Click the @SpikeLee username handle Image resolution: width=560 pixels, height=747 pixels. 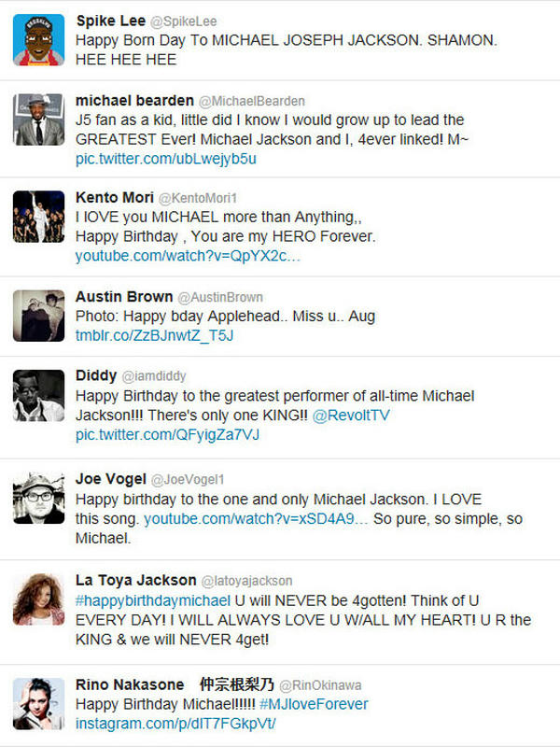[170, 21]
